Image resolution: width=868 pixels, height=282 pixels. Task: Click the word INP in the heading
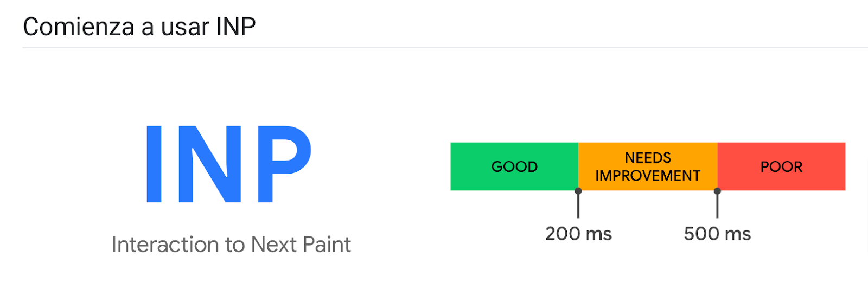point(236,27)
